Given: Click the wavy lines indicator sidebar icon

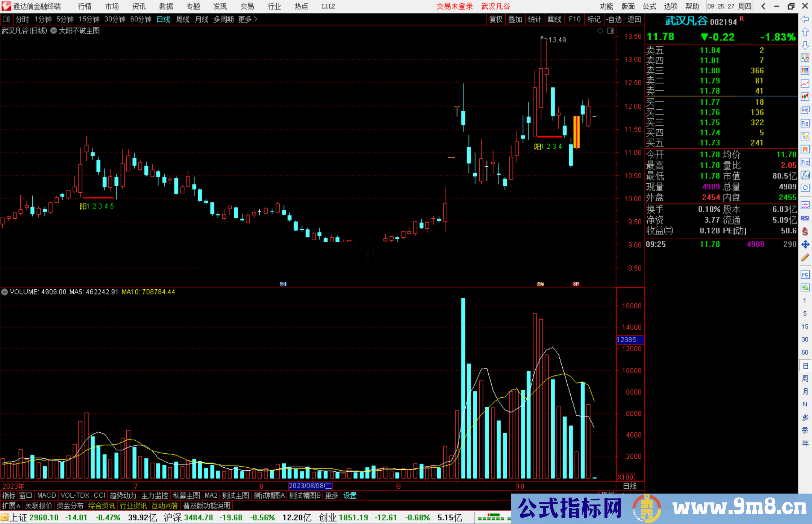Looking at the screenshot, I should click(x=805, y=205).
